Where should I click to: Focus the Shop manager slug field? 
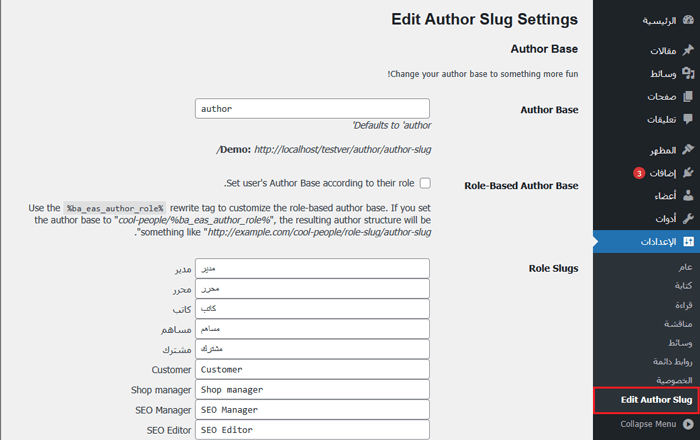pos(312,389)
